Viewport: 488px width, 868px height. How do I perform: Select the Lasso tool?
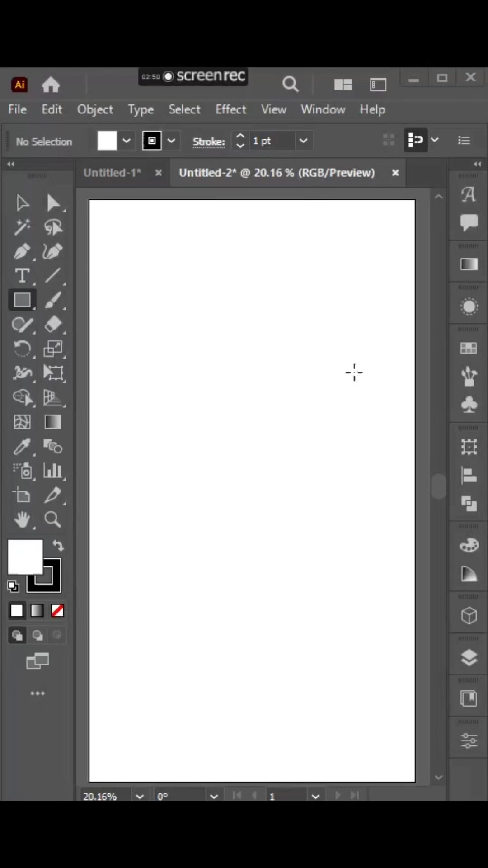click(53, 227)
